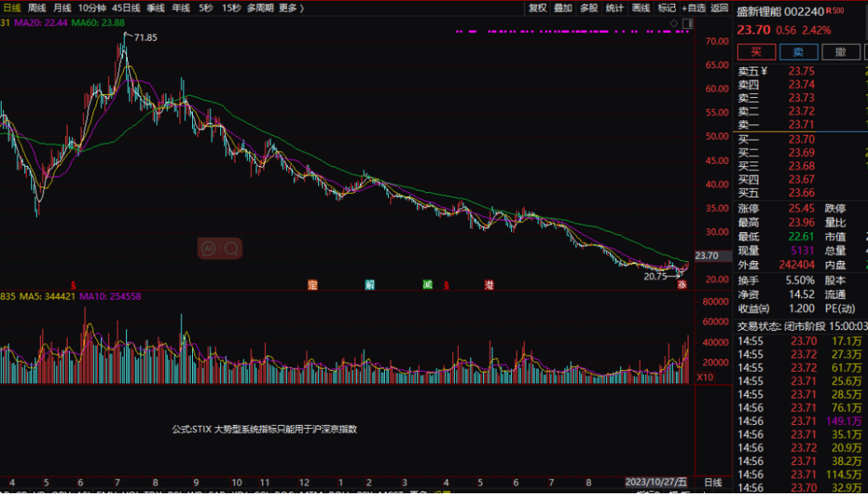The width and height of the screenshot is (868, 494).
Task: Open the 统计 statistics tool
Action: (x=615, y=8)
